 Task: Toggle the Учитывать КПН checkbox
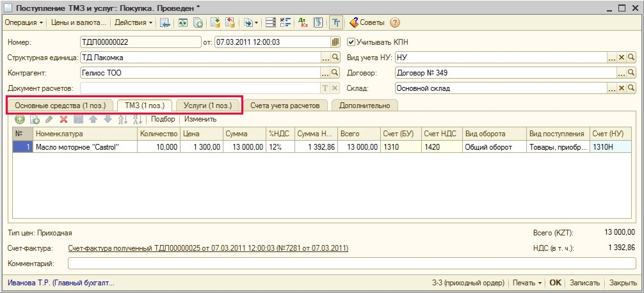(x=351, y=42)
